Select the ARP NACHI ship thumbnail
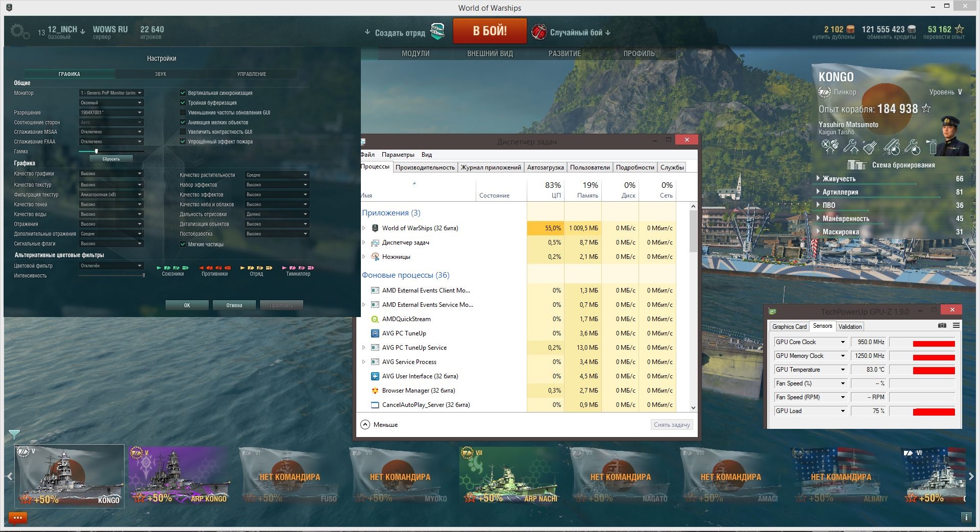This screenshot has height=532, width=980. click(510, 476)
